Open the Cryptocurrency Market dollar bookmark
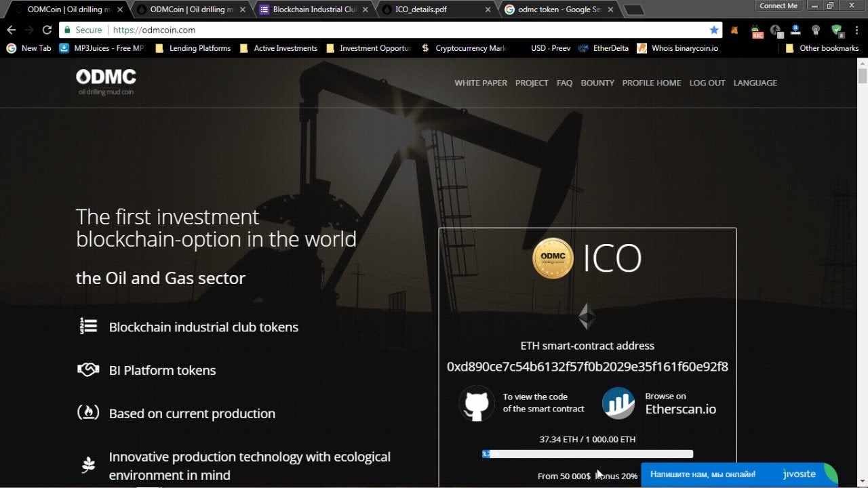Image resolution: width=868 pixels, height=488 pixels. 464,48
